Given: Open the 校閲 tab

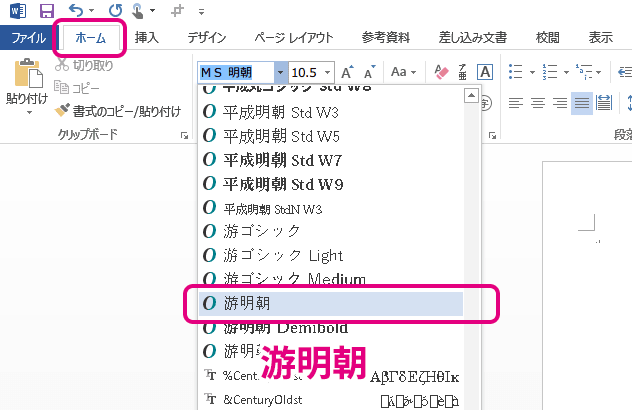Looking at the screenshot, I should [547, 37].
